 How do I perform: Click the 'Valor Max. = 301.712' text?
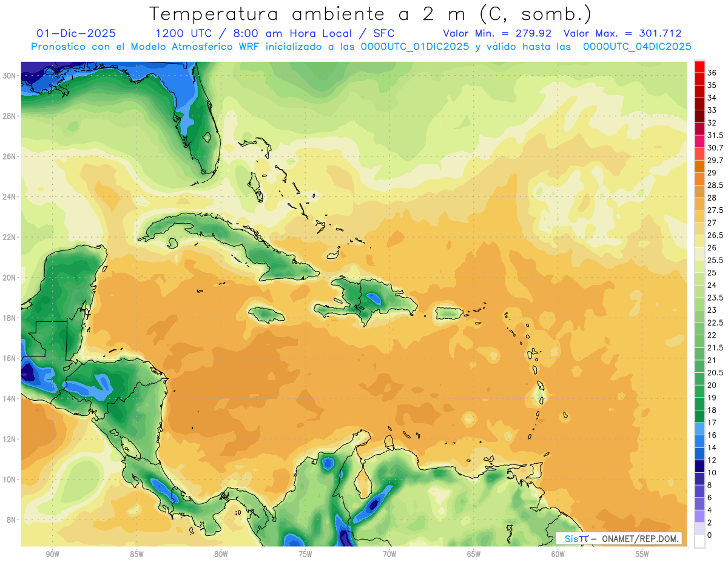click(x=622, y=33)
